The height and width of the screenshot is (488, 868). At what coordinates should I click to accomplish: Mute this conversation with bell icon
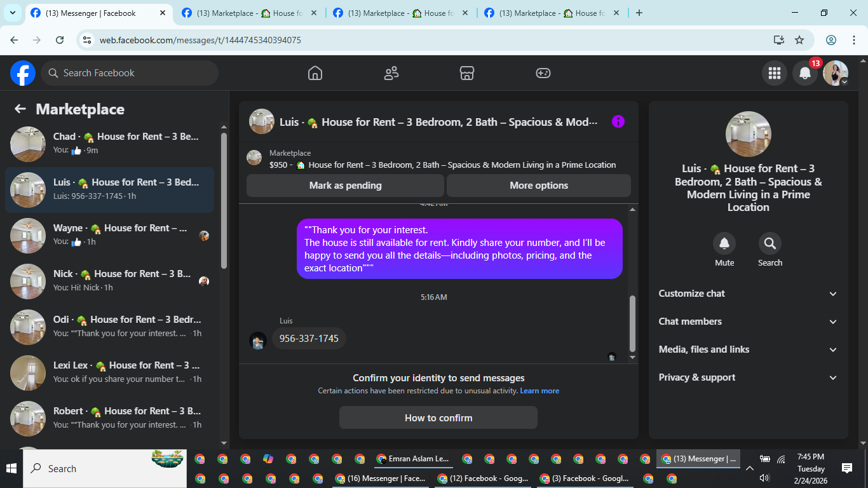pyautogui.click(x=724, y=243)
